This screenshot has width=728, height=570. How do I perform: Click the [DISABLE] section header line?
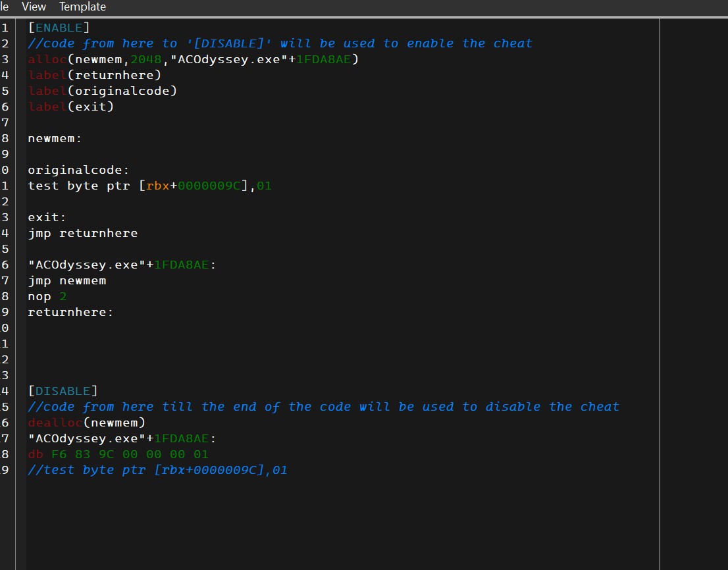[63, 391]
